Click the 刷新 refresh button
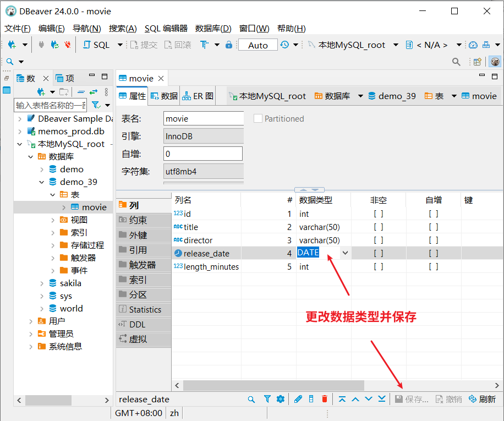 (x=482, y=399)
